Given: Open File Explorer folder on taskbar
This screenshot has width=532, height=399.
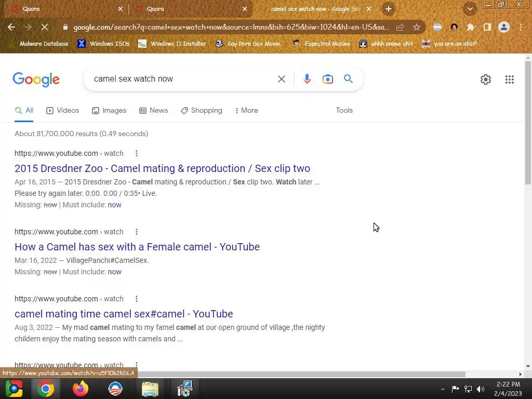Looking at the screenshot, I should [x=150, y=389].
